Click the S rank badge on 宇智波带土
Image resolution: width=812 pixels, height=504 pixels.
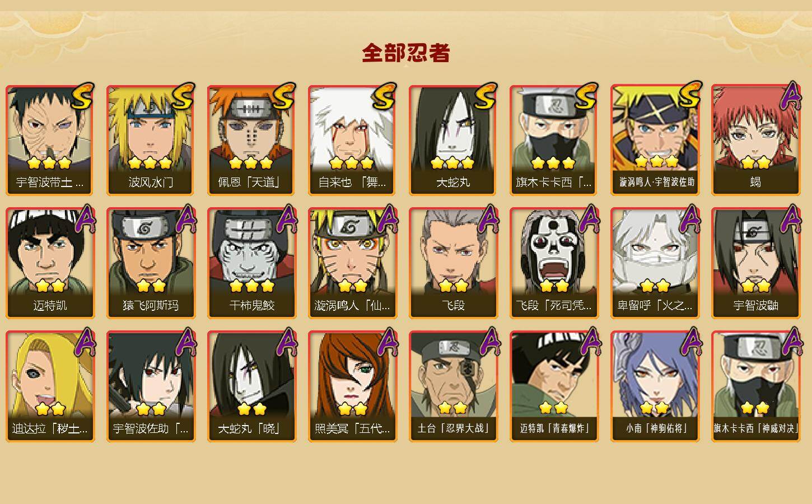coord(83,96)
